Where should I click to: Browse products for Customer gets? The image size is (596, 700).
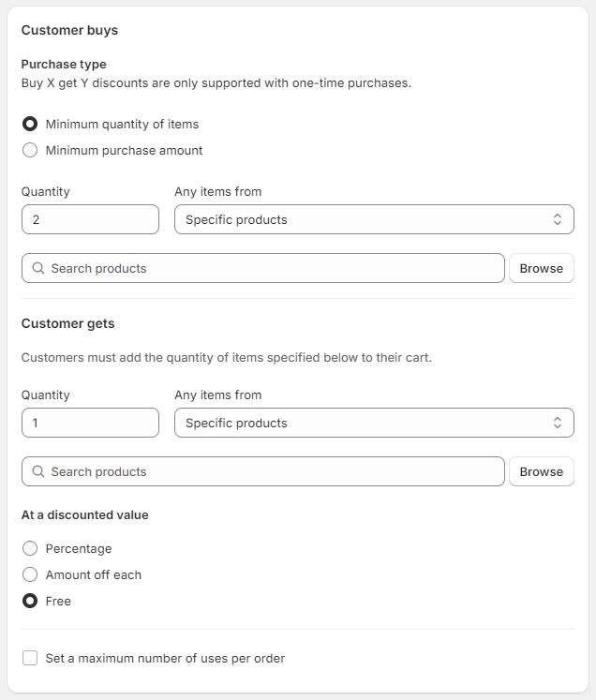[x=541, y=471]
